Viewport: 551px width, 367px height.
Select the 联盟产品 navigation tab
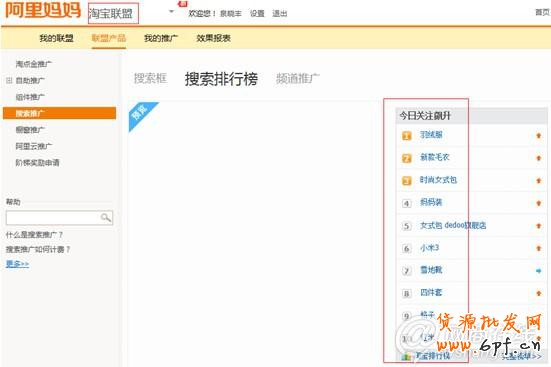[109, 38]
